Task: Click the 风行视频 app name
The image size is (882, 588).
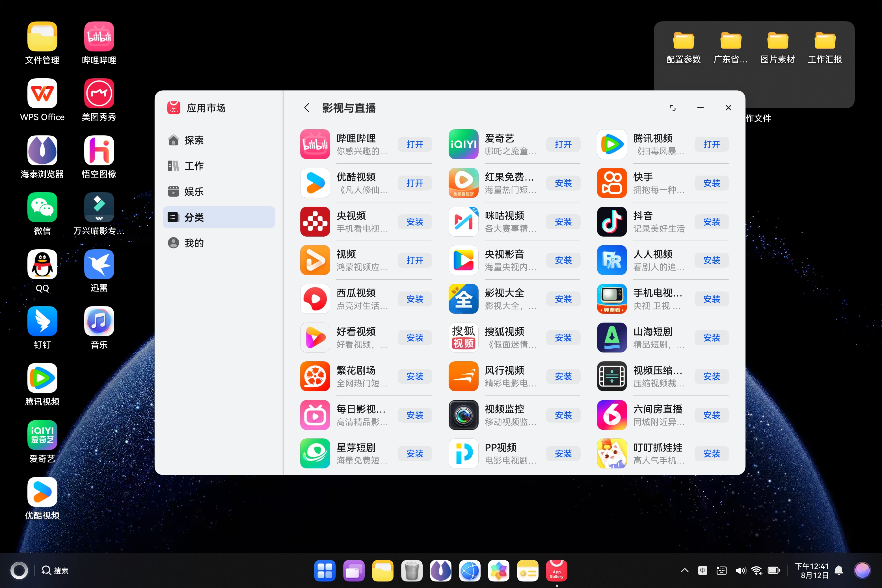Action: pos(504,371)
